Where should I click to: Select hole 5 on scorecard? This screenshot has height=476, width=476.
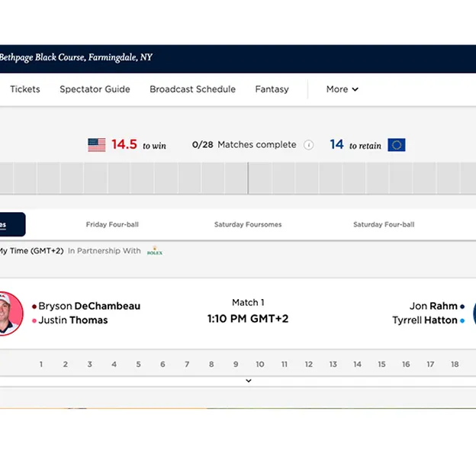(x=138, y=365)
